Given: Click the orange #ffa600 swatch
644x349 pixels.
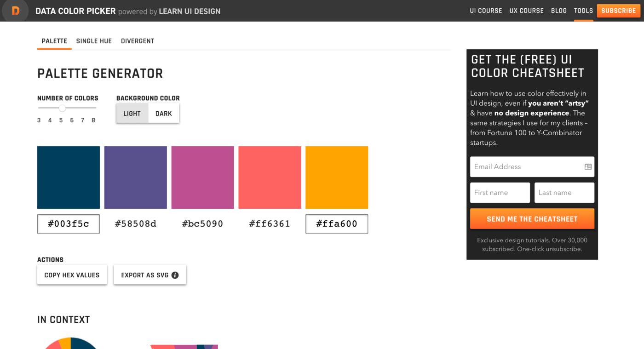Looking at the screenshot, I should coord(337,177).
